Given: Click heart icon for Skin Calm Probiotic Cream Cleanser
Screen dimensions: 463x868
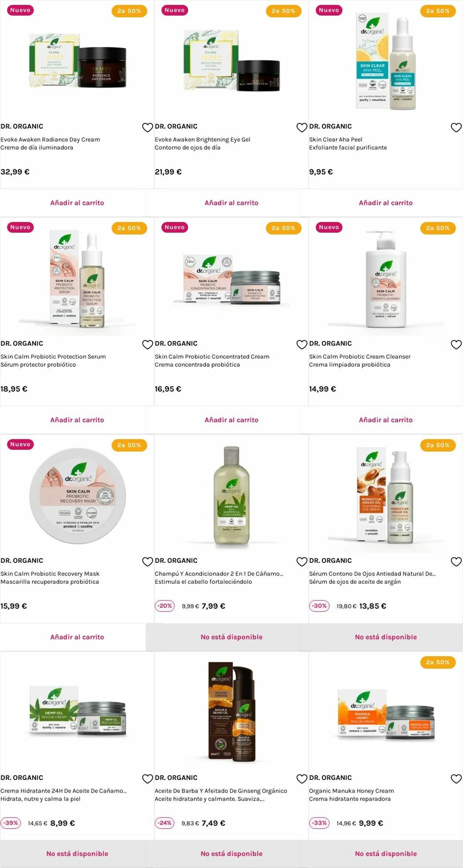Looking at the screenshot, I should point(456,345).
